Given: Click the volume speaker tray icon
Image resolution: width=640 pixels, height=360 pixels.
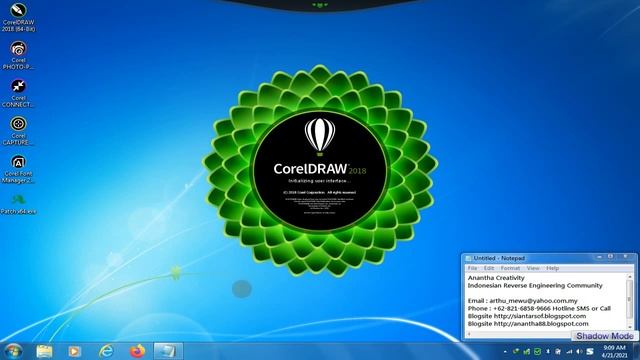Looking at the screenshot, I should coord(579,351).
